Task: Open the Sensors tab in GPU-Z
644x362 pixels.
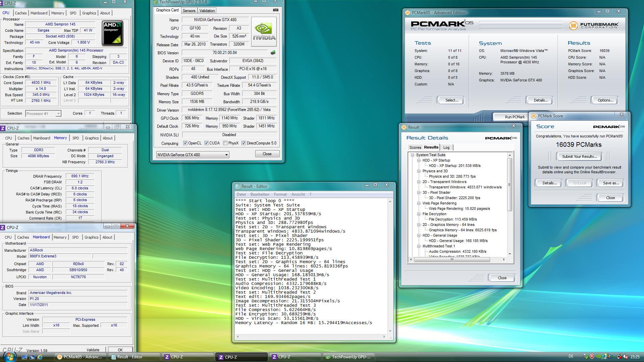Action: coord(189,11)
